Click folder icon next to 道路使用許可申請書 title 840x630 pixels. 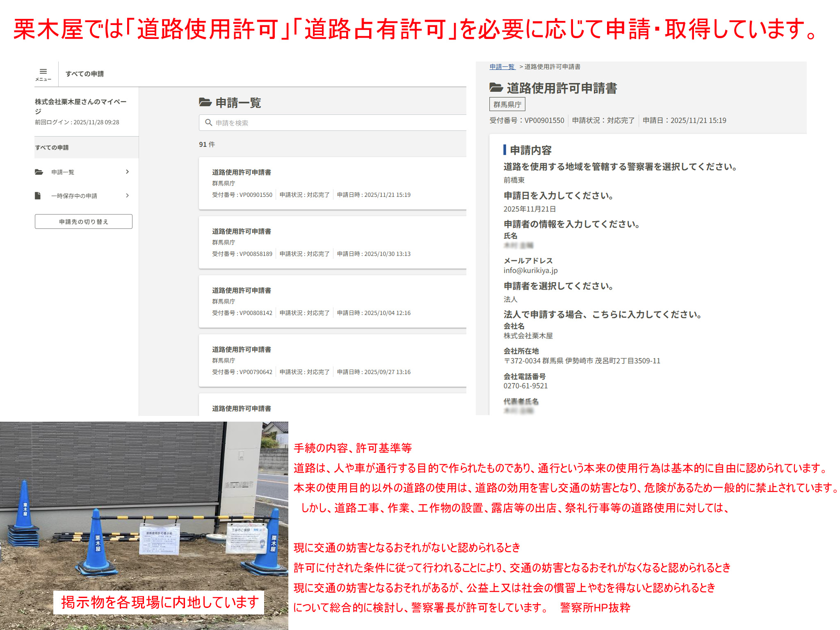(496, 88)
